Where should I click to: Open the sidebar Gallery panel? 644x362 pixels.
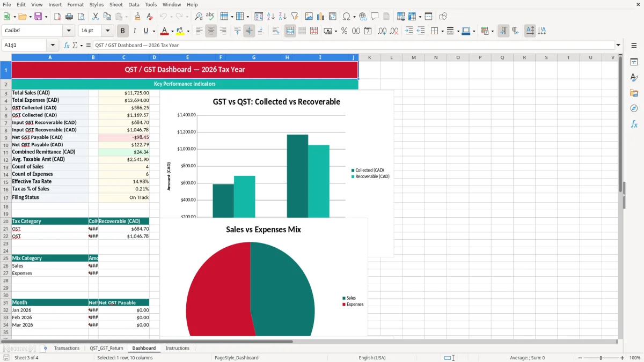coord(634,93)
